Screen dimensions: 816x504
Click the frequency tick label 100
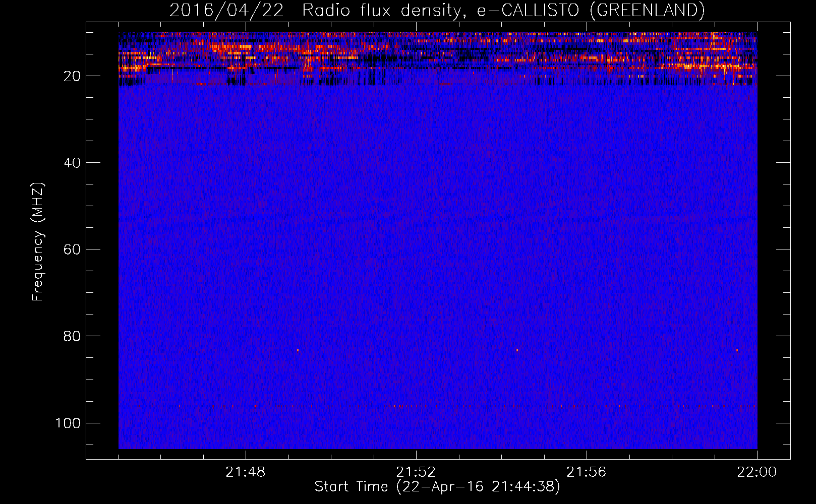[68, 423]
